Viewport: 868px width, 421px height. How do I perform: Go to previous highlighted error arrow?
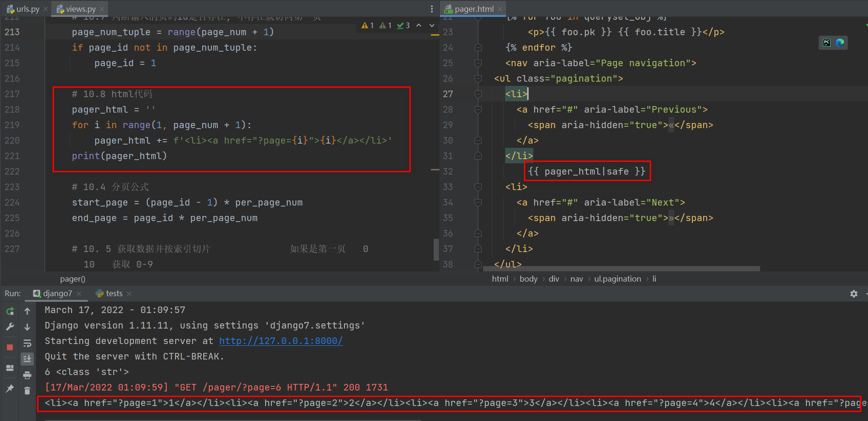click(x=419, y=25)
